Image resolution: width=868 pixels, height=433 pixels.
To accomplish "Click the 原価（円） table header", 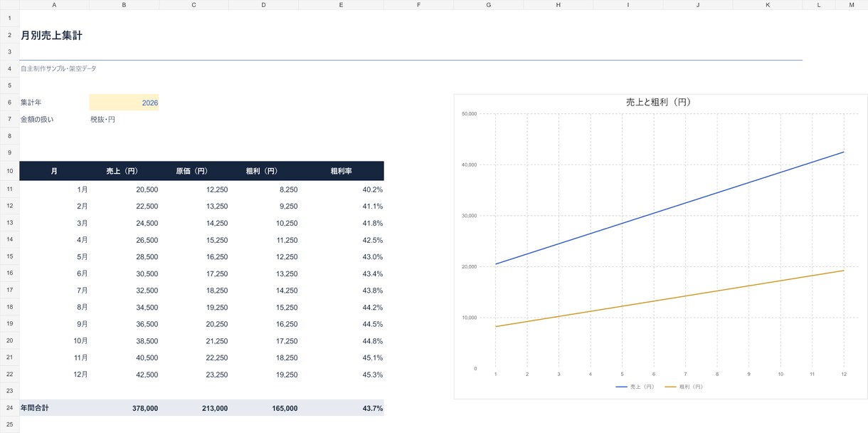I will [x=194, y=171].
